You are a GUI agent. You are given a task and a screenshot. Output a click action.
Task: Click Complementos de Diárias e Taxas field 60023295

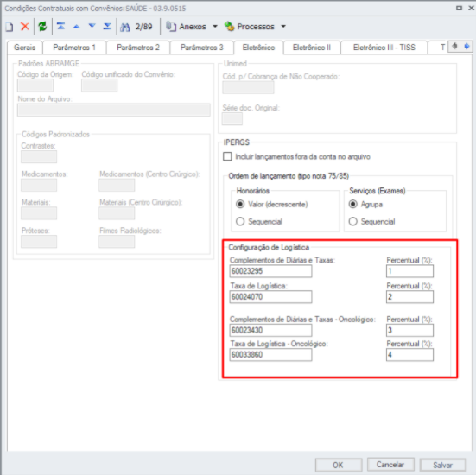coord(270,271)
